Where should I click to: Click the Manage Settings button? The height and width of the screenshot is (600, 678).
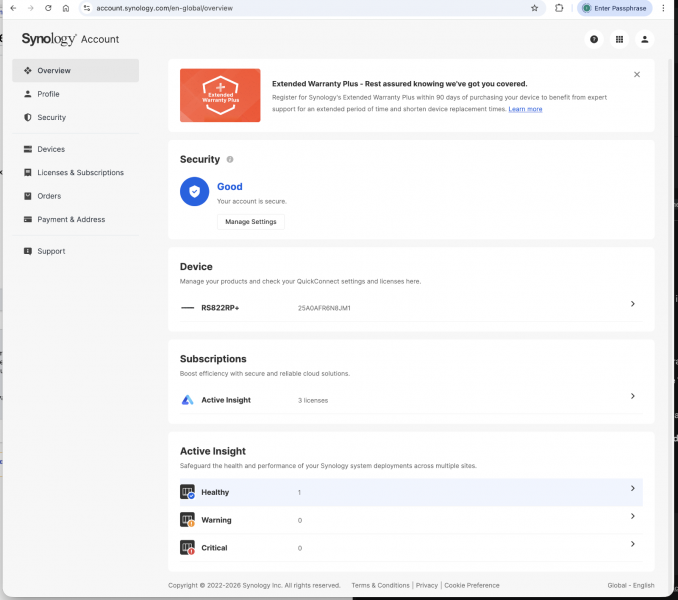tap(251, 222)
